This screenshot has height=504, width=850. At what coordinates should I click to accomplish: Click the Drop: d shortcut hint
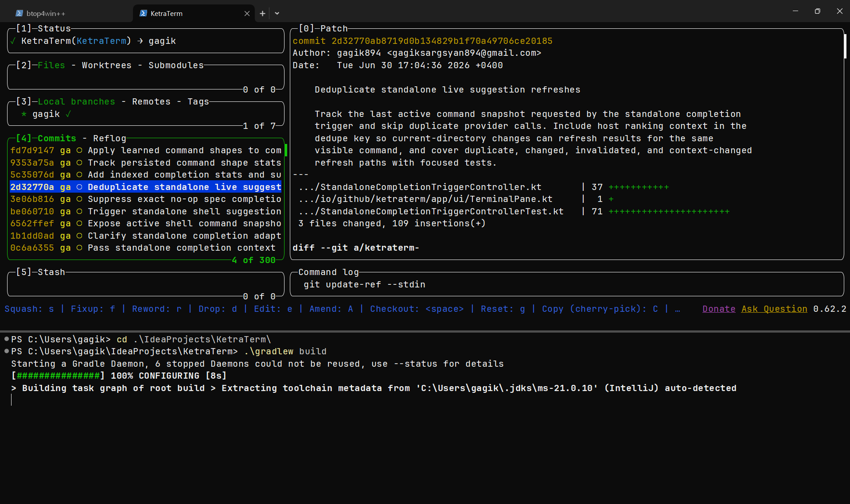218,309
